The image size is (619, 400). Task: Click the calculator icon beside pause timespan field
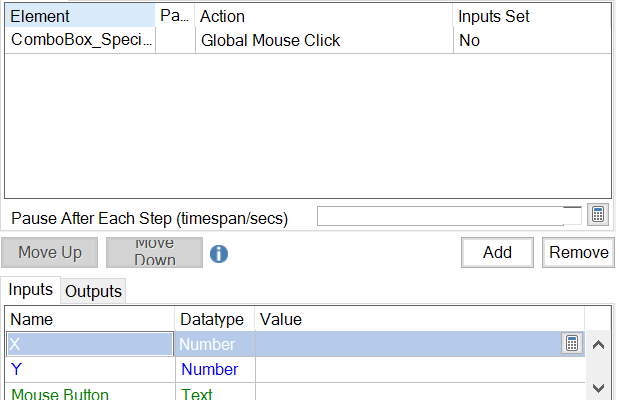597,215
